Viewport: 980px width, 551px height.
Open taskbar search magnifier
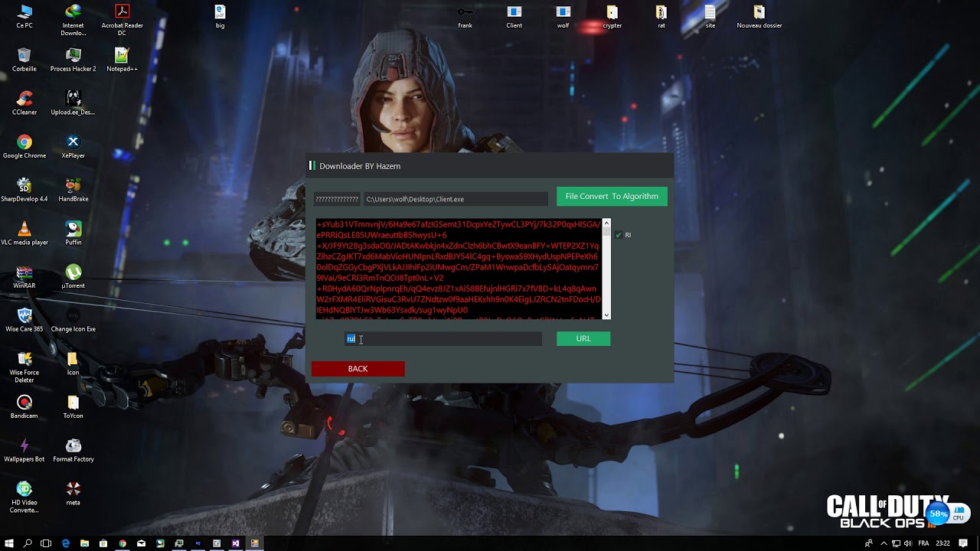tap(28, 543)
